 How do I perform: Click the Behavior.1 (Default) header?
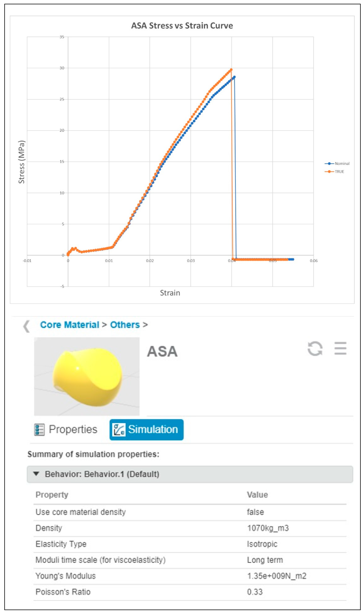(102, 474)
